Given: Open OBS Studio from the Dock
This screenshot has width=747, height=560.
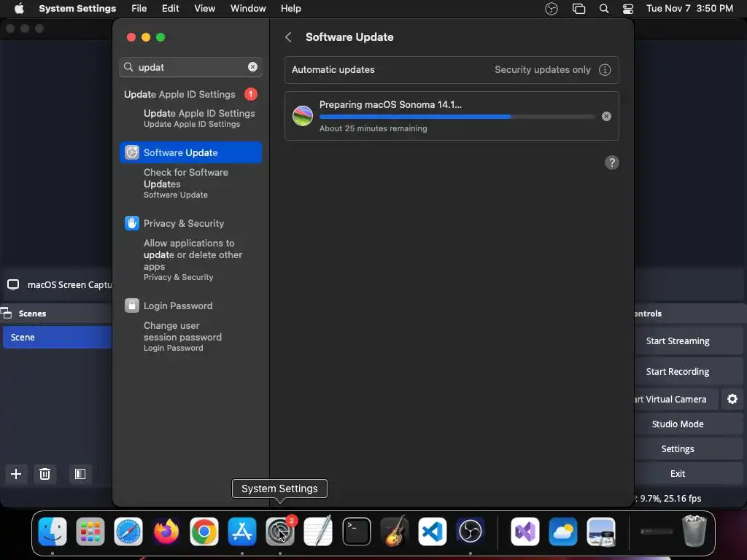Looking at the screenshot, I should click(471, 532).
